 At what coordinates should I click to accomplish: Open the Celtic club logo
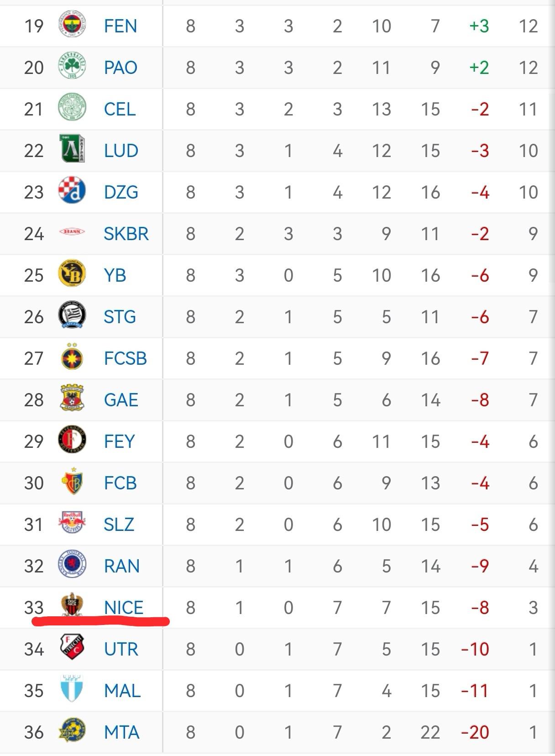pos(72,108)
